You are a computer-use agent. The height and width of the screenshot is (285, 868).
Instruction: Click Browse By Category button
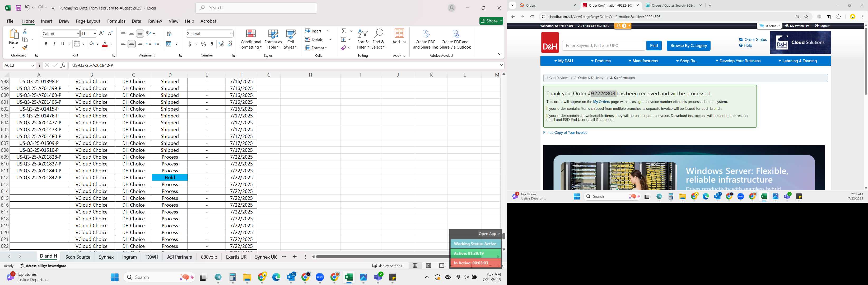click(688, 45)
